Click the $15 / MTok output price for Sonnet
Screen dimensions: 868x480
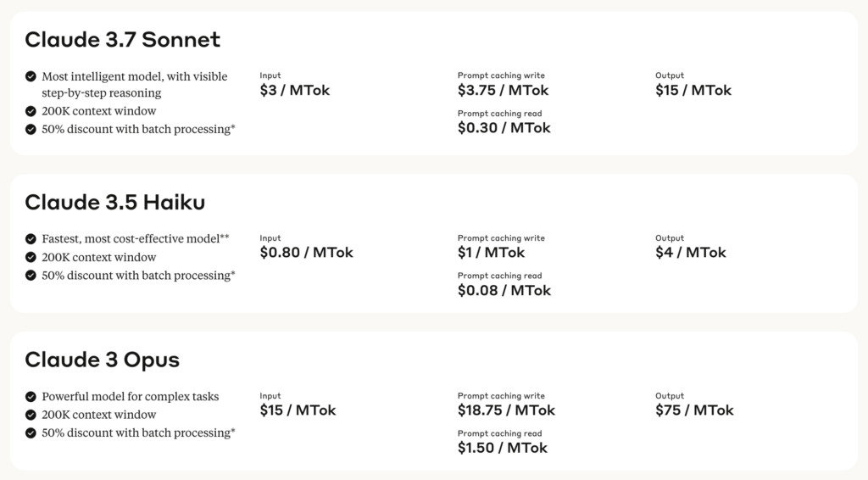point(693,91)
